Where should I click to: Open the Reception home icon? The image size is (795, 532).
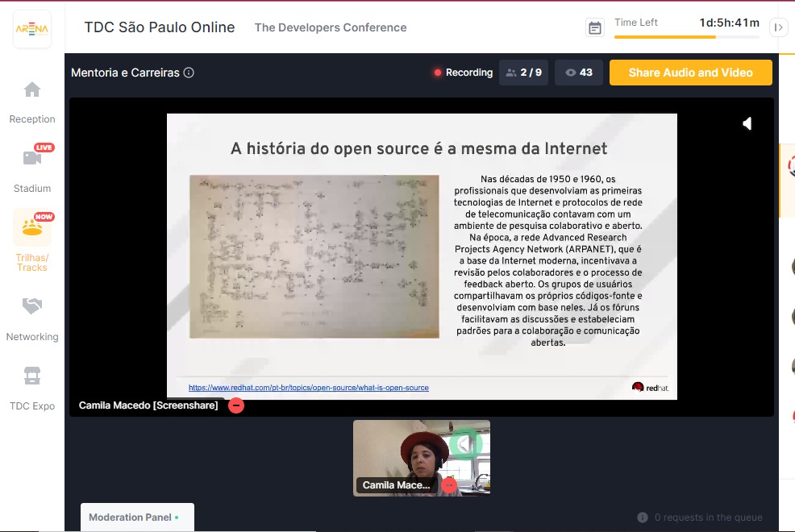coord(32,89)
